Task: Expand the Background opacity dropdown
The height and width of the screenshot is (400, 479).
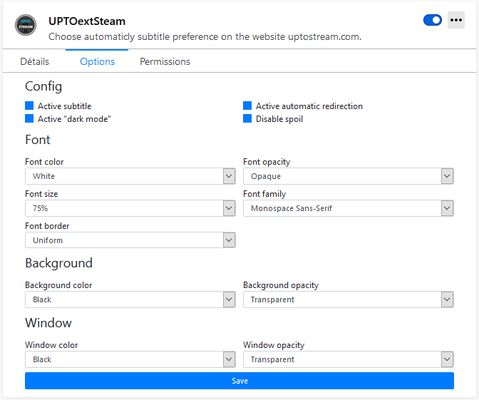Action: 348,299
